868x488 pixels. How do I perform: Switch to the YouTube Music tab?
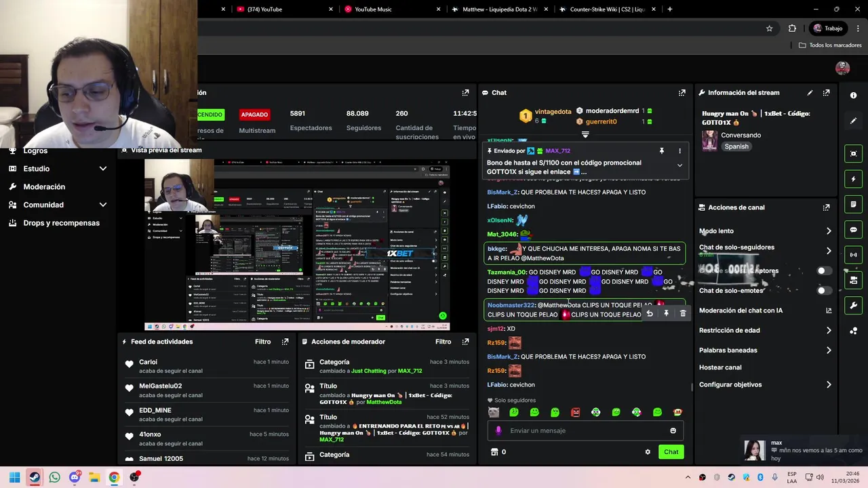tap(391, 9)
